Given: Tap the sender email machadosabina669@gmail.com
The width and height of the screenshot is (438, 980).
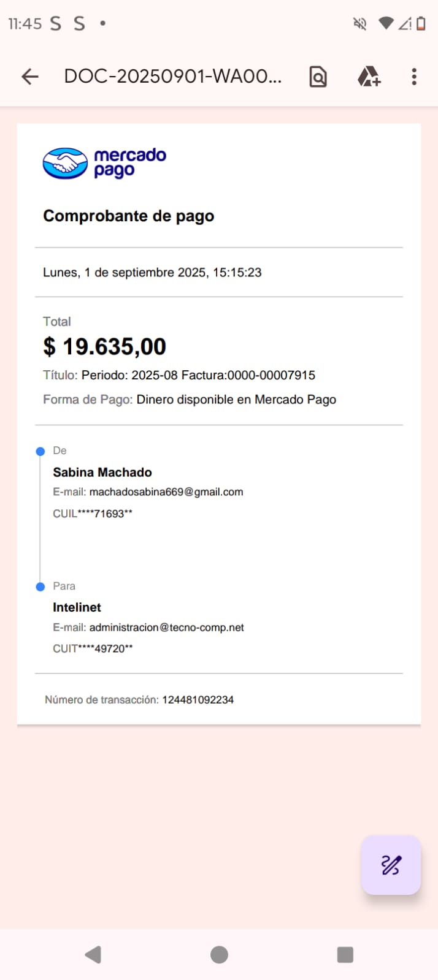Looking at the screenshot, I should 166,492.
